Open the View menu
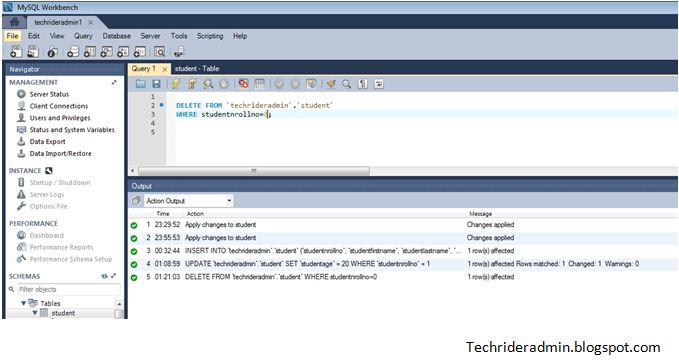Screen dimensions: 679x360 tap(57, 36)
